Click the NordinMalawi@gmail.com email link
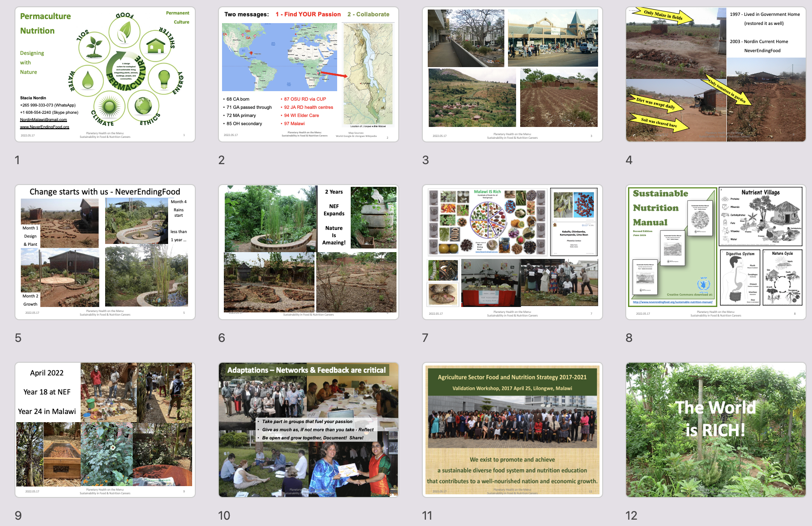This screenshot has width=812, height=526. [43, 120]
